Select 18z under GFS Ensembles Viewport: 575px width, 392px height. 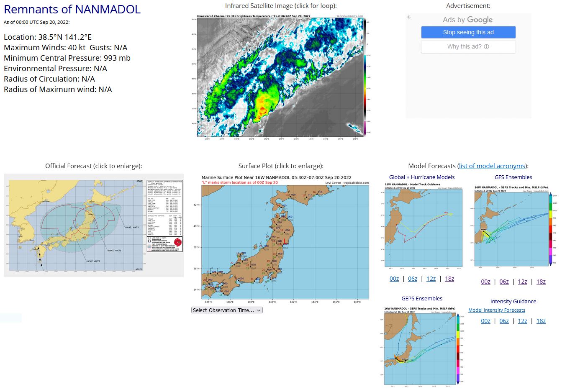pos(541,282)
